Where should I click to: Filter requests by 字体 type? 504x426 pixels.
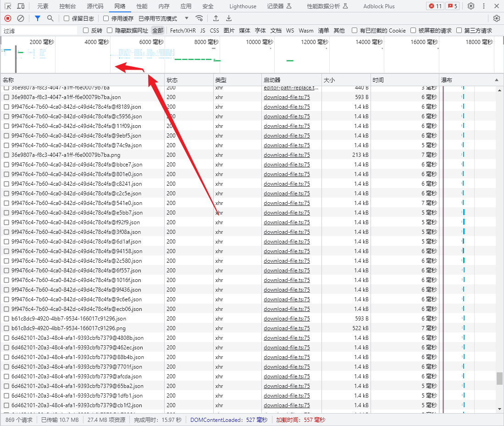tap(260, 31)
